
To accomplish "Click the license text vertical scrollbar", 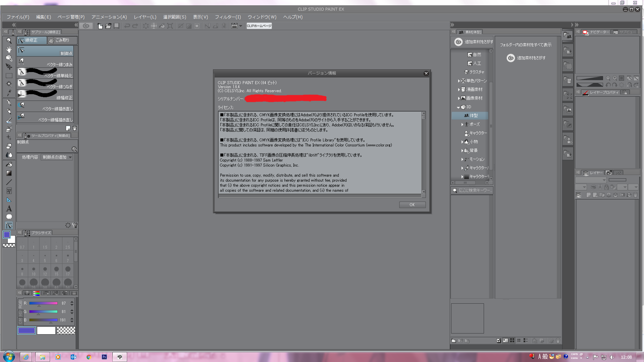I will tap(423, 153).
